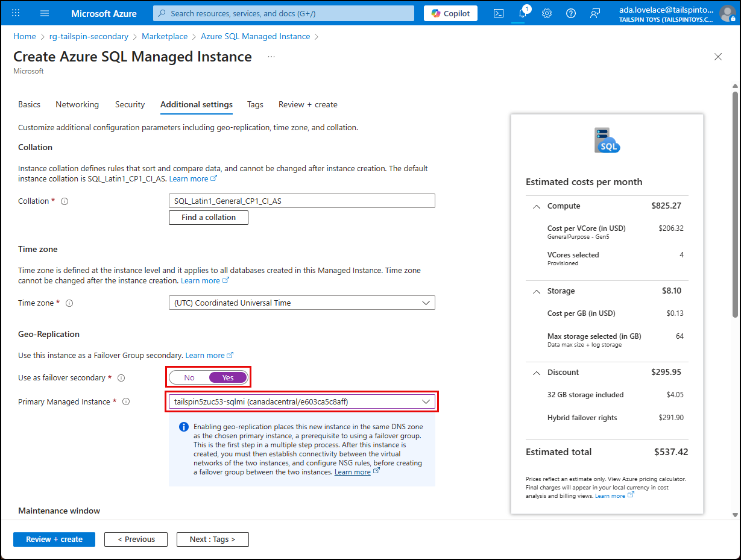Collapse the Compute cost section
The height and width of the screenshot is (560, 741).
[x=536, y=206]
